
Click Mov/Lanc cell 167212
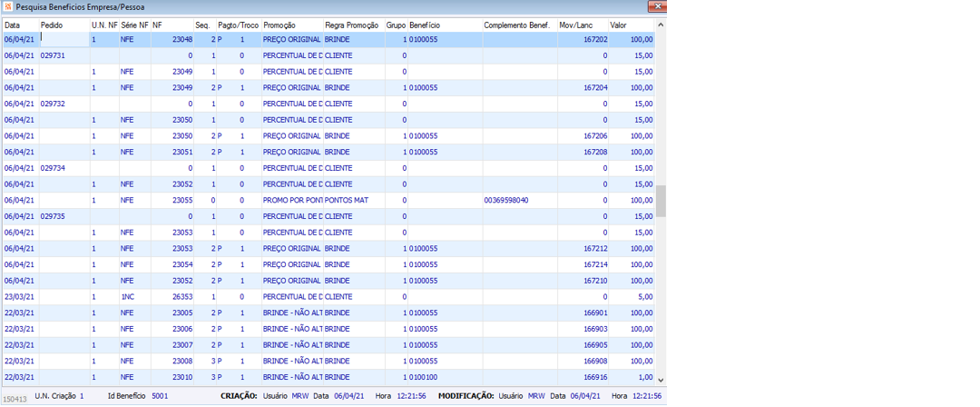(x=583, y=249)
